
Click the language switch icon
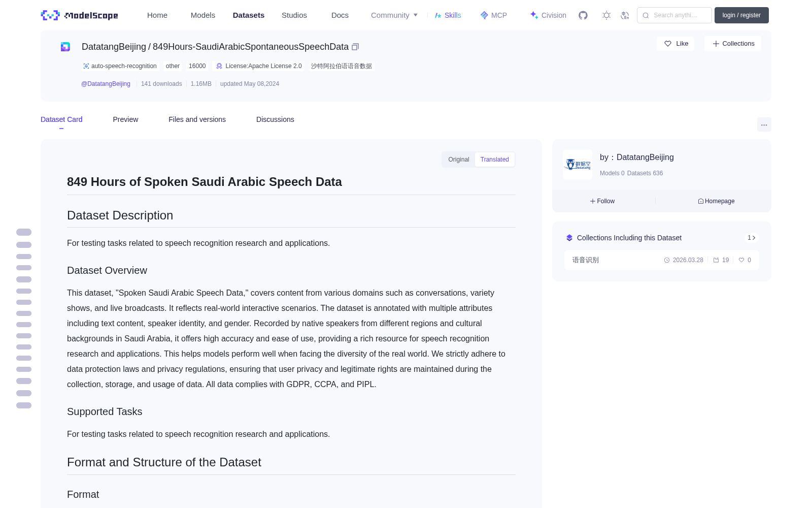pyautogui.click(x=625, y=15)
